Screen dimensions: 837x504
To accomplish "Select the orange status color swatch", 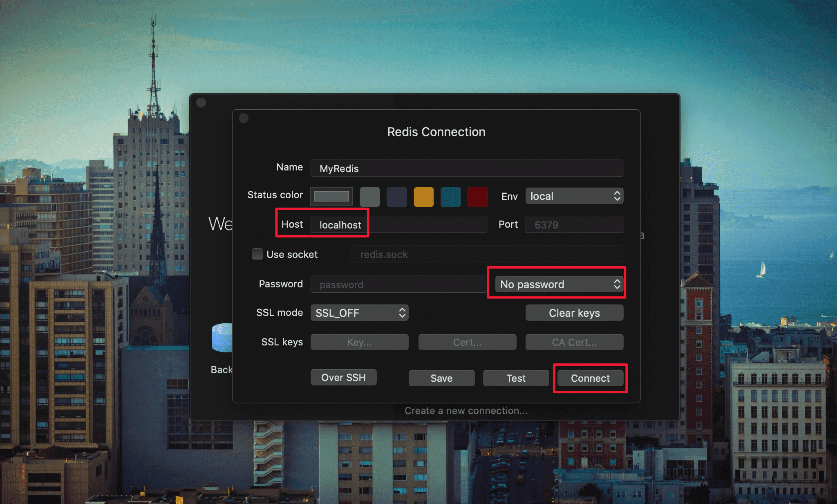I will click(x=424, y=197).
